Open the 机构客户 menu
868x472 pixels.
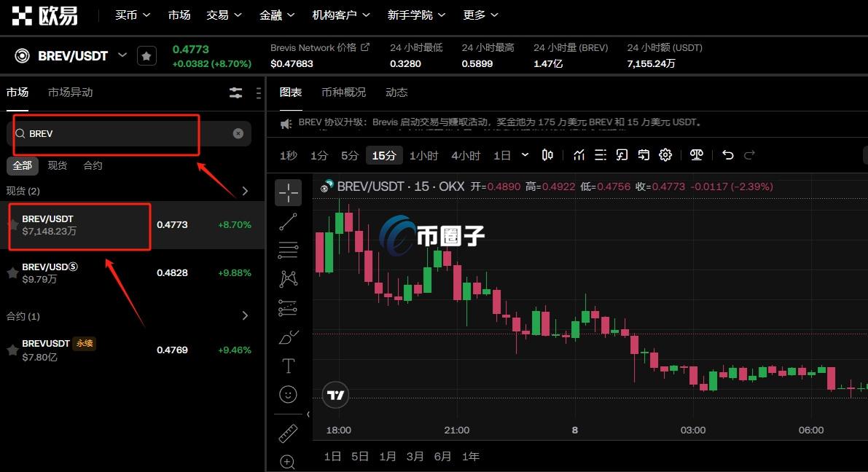(335, 15)
